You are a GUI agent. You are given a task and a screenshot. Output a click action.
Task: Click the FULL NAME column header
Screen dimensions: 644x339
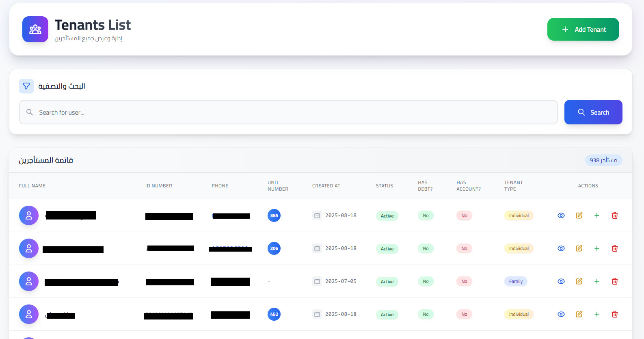[32, 186]
